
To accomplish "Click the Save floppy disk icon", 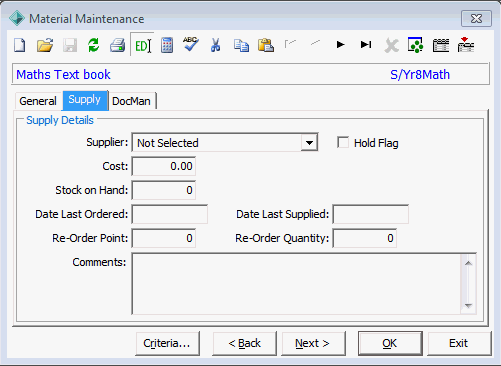I will (70, 45).
